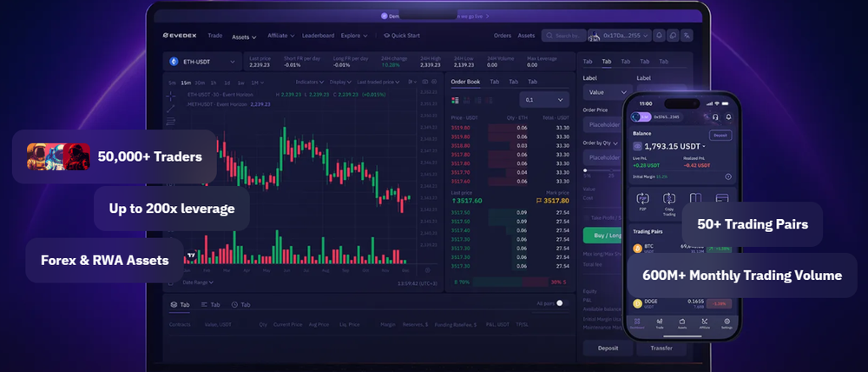Open the third Tab with clock icon
This screenshot has height=372, width=868.
240,305
